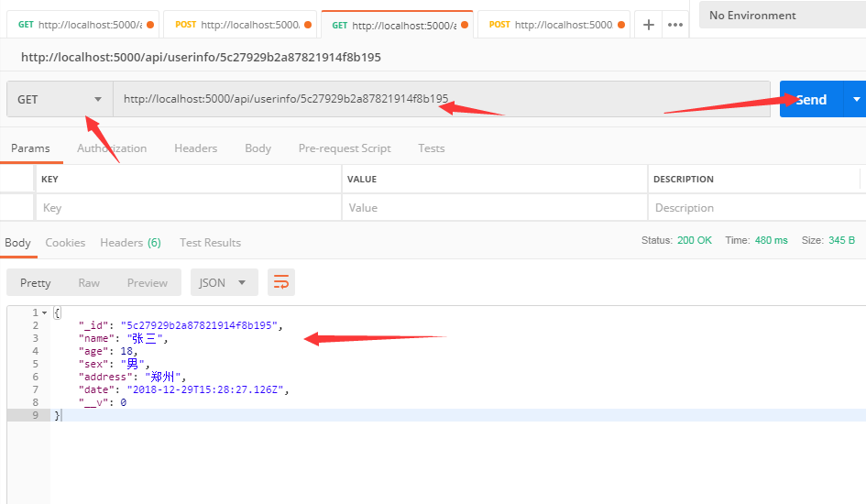The image size is (866, 504).
Task: Expand Send button dropdown arrow
Action: tap(856, 99)
